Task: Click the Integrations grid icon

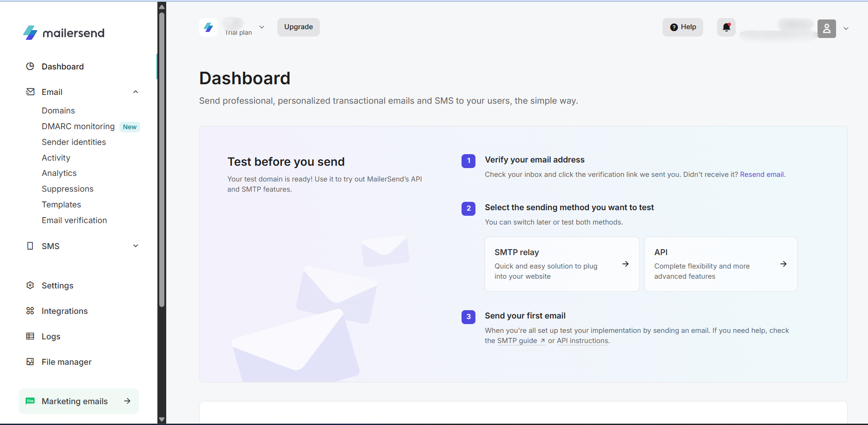Action: [x=30, y=311]
